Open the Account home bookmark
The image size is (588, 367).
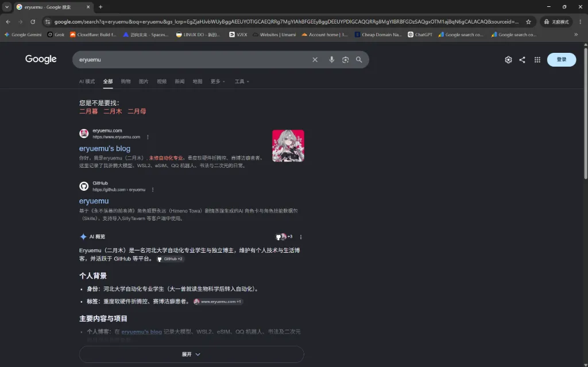(325, 34)
